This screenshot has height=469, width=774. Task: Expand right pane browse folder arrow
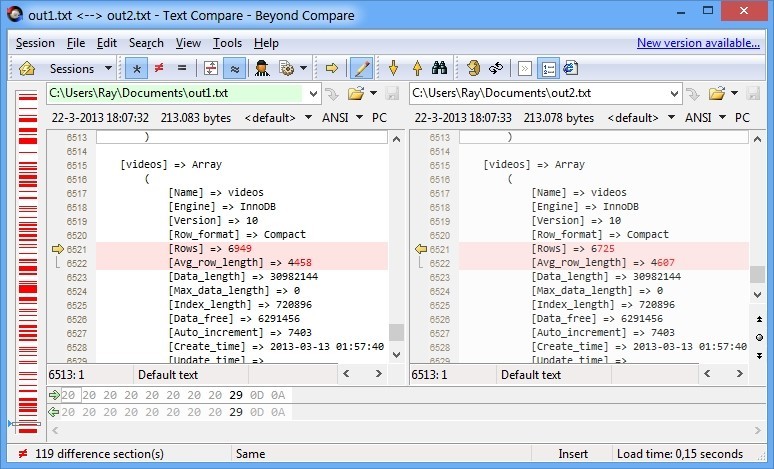tap(735, 93)
